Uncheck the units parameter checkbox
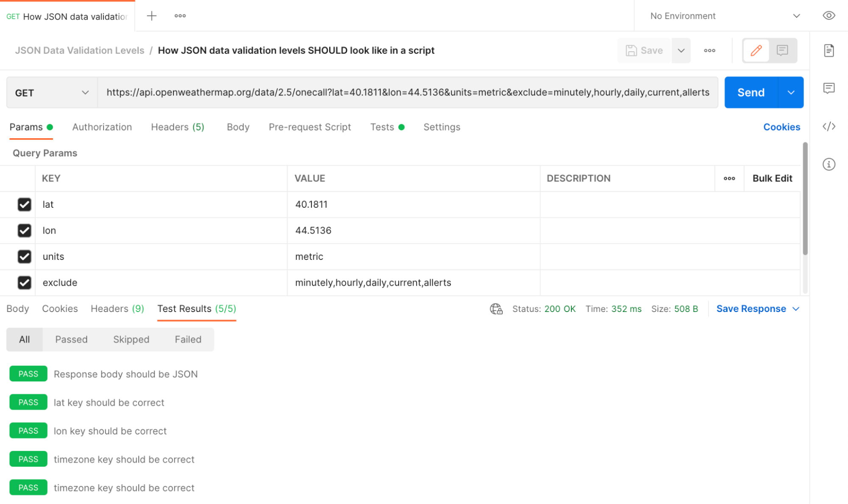 coord(24,256)
